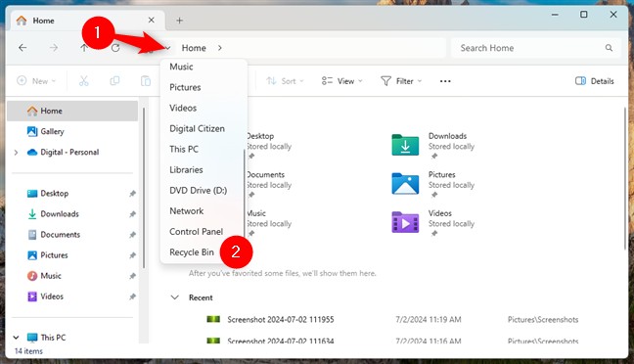Open the Sort dropdown
Screen dimensions: 634x364
(285, 81)
